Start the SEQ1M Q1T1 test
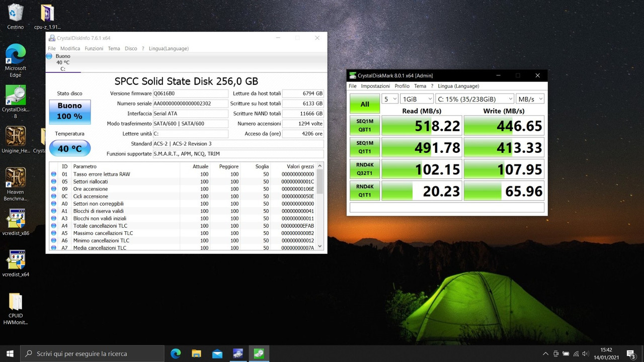Viewport: 644px width, 362px height. click(x=365, y=147)
